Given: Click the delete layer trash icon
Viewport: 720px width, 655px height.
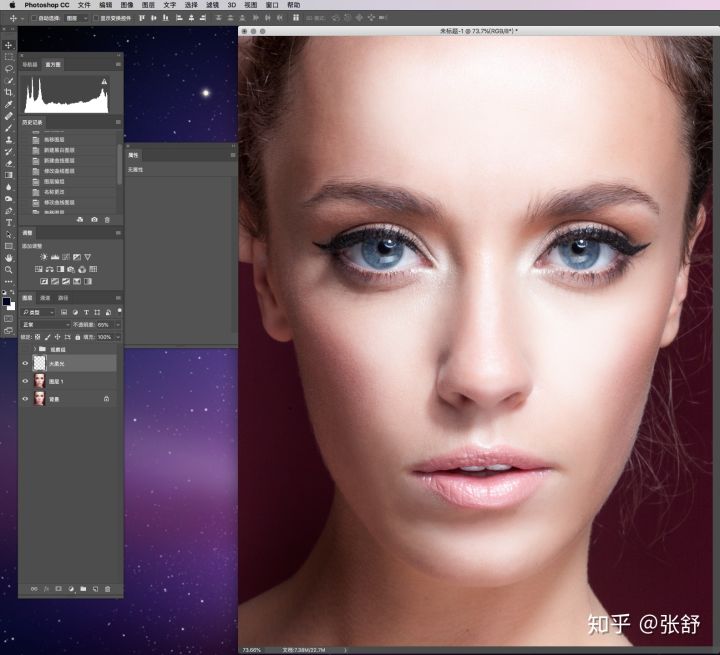Looking at the screenshot, I should (108, 588).
